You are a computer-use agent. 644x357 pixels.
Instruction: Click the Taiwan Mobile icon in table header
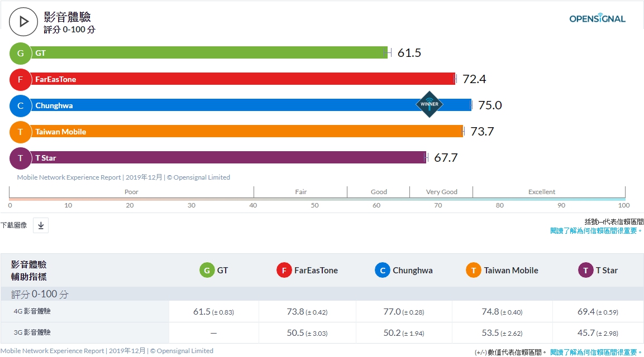tap(474, 271)
